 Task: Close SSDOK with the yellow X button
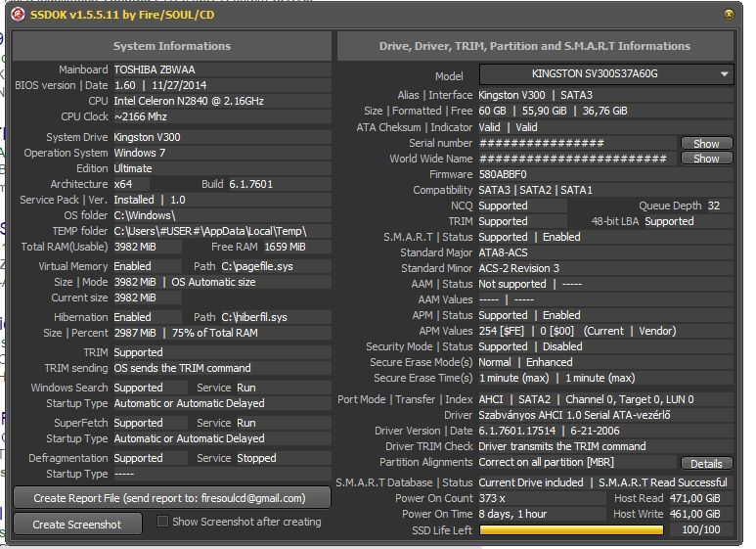[x=729, y=15]
